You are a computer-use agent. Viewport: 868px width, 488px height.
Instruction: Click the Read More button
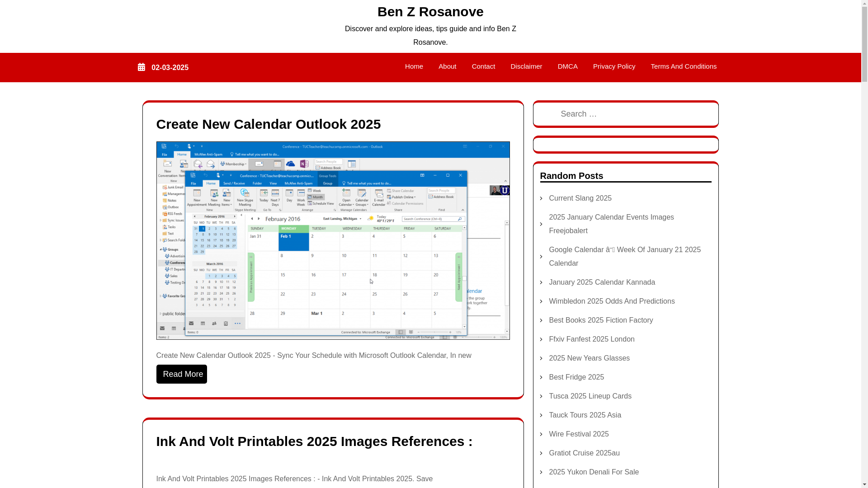182,374
